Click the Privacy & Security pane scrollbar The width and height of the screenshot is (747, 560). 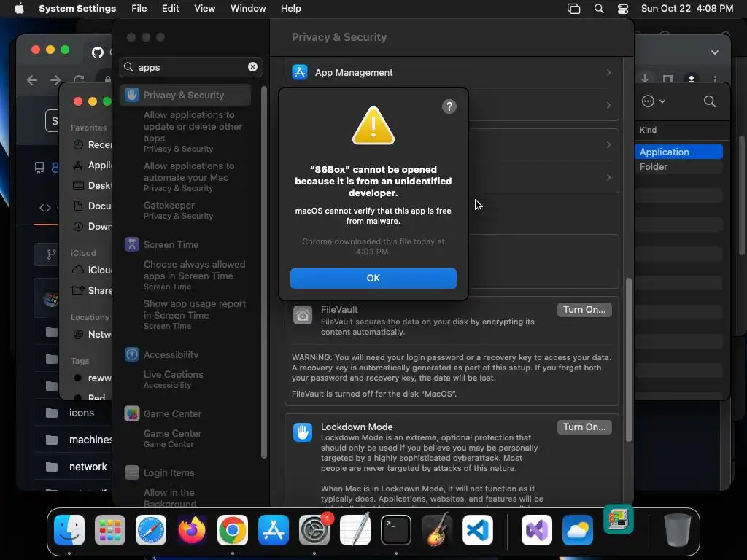628,359
